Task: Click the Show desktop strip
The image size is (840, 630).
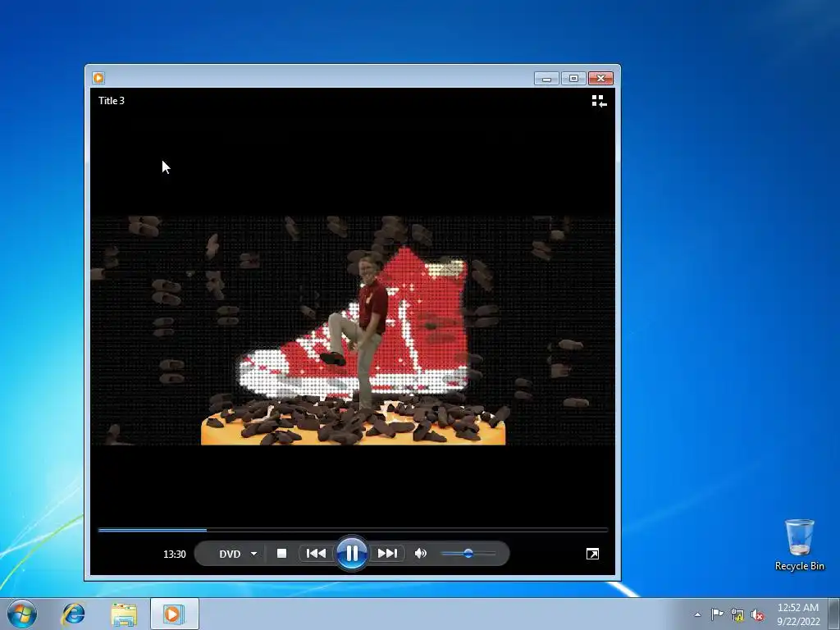Action: pyautogui.click(x=834, y=614)
